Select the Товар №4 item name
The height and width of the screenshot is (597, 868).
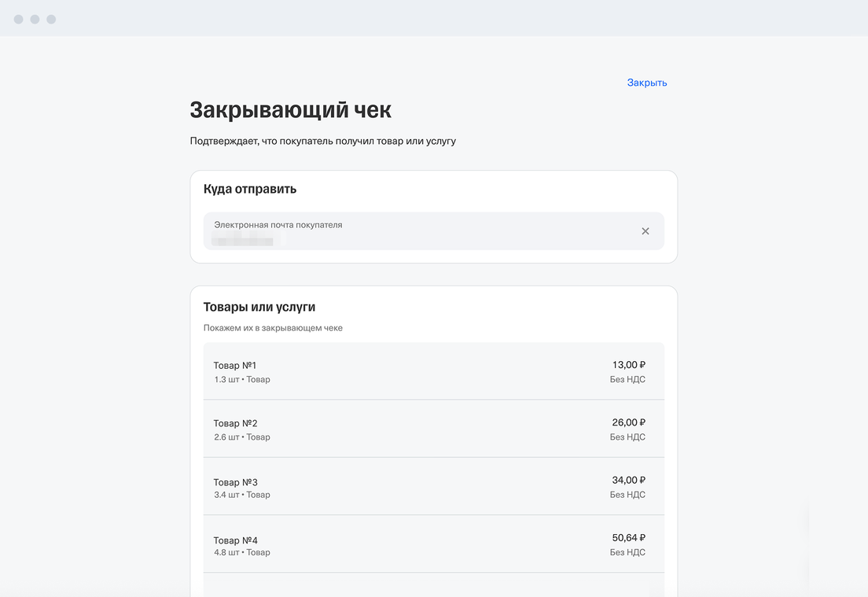click(235, 540)
